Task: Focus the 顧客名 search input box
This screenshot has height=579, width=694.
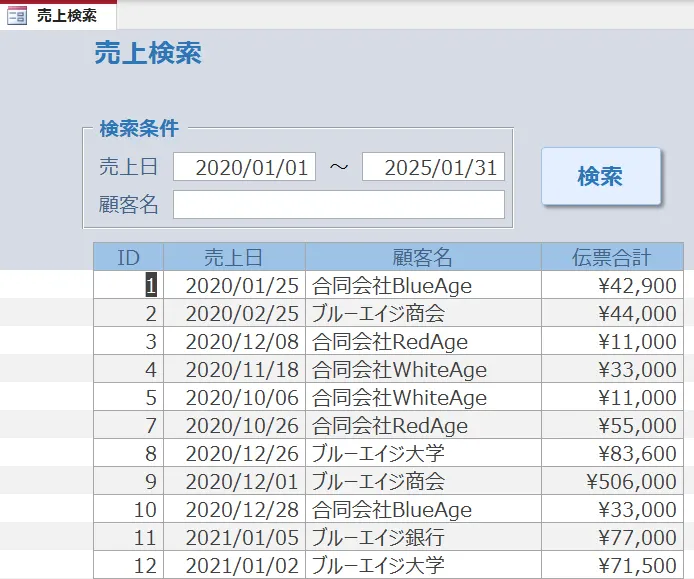Action: point(339,205)
